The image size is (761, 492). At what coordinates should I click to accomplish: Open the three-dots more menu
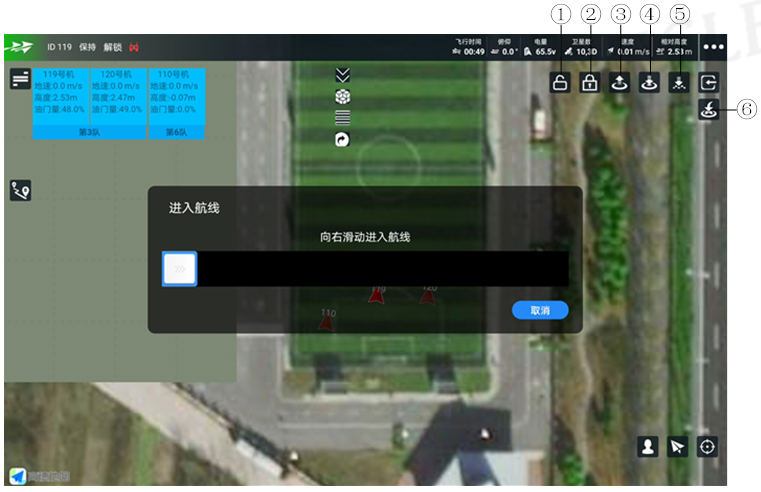pyautogui.click(x=712, y=47)
